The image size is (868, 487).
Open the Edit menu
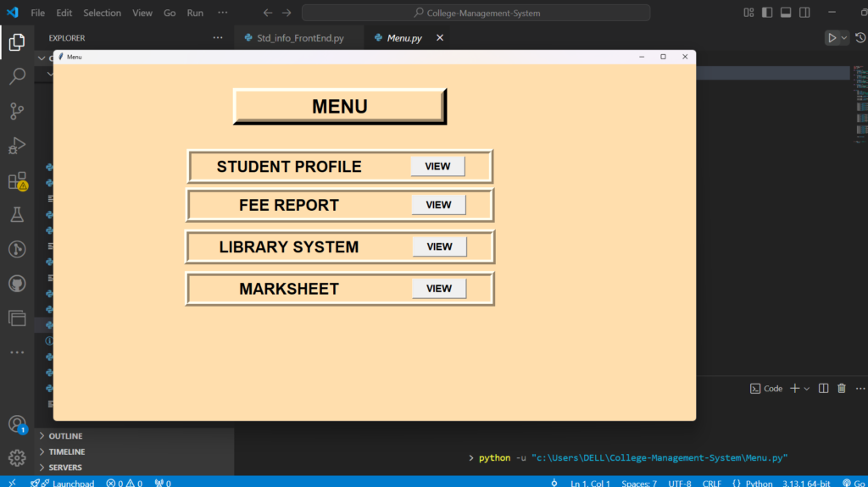[64, 13]
